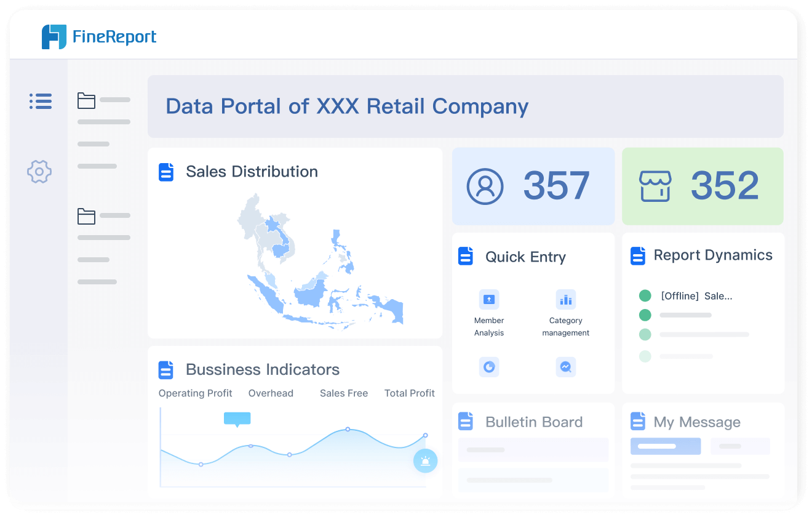
Task: Expand the first folder in the navigation tree
Action: pos(86,100)
